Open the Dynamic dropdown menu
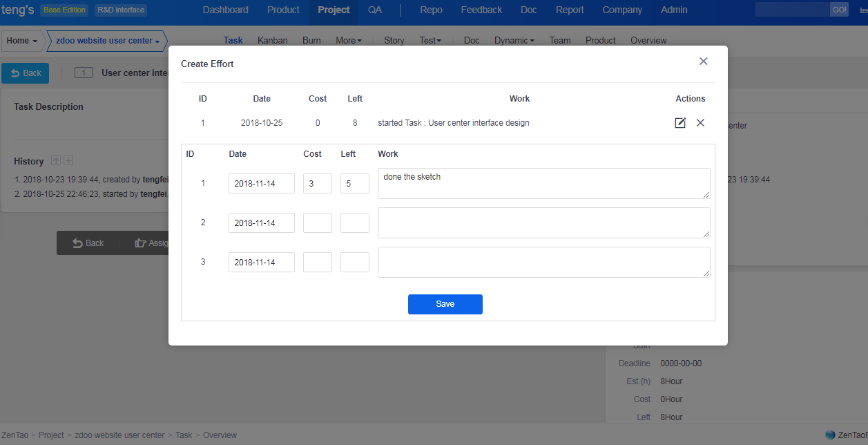 click(x=514, y=41)
